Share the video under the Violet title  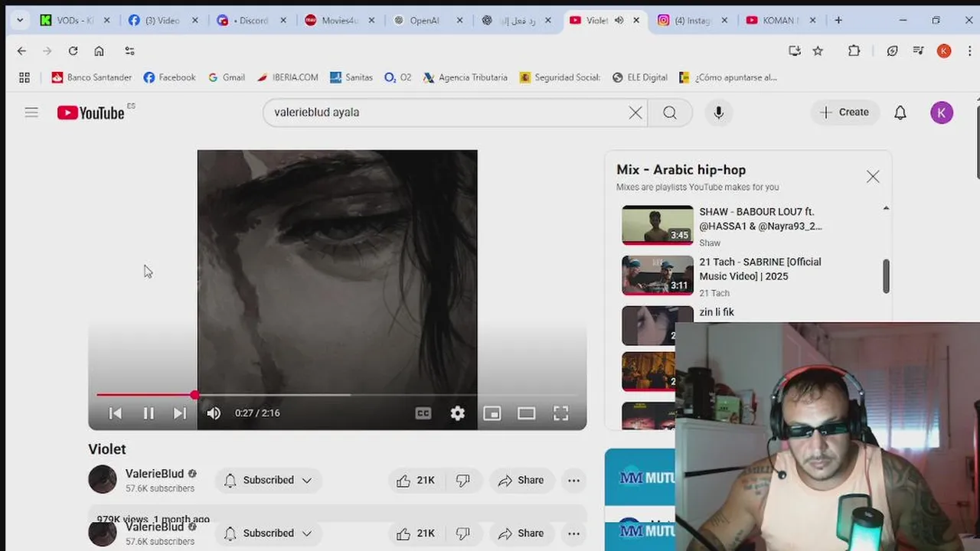tap(521, 480)
